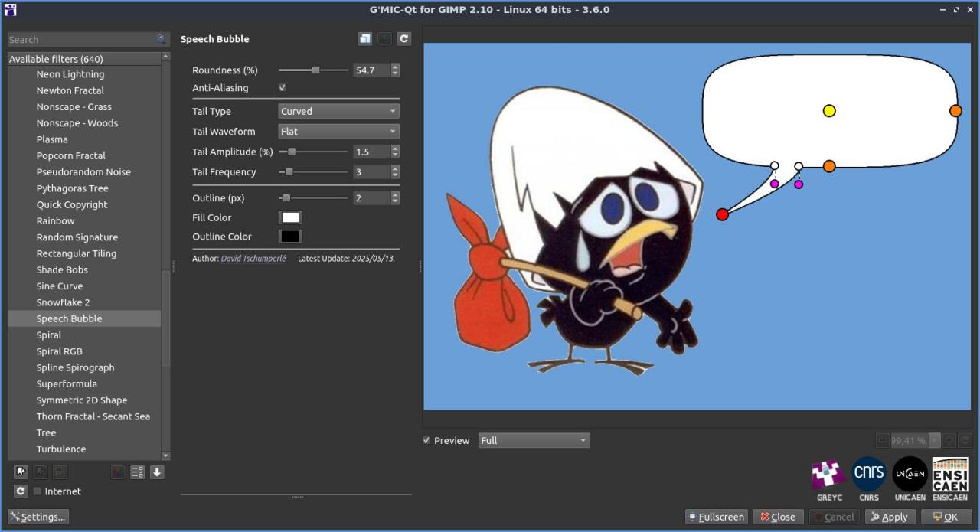Click the OK button
Screen dimensions: 980x532
pos(946,517)
